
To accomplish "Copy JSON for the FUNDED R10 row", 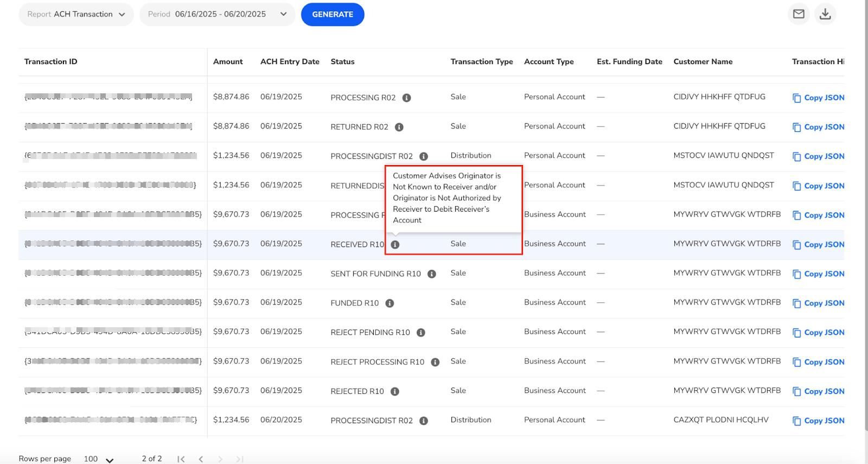I will (x=818, y=303).
